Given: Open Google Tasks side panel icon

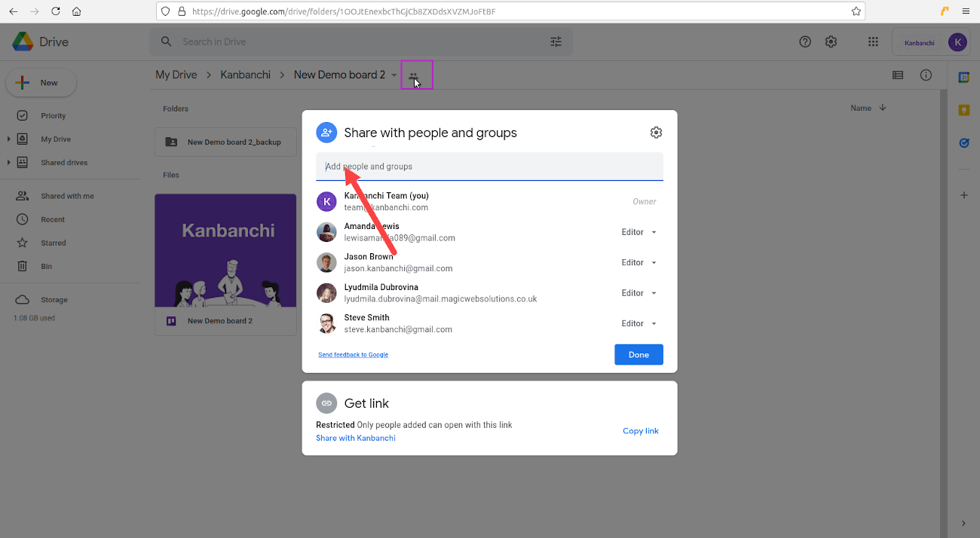Looking at the screenshot, I should click(963, 142).
